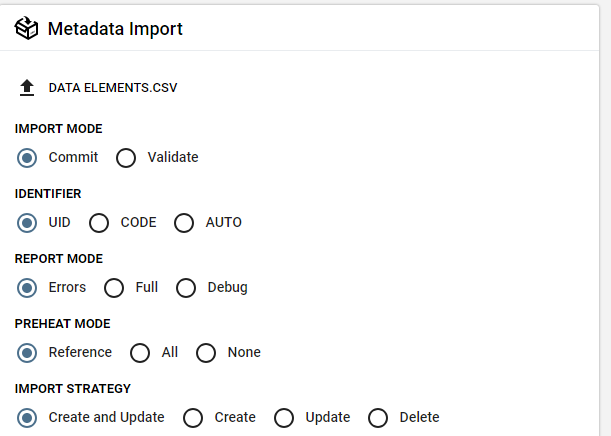611x436 pixels.
Task: Switch report mode to Full
Action: coord(114,288)
